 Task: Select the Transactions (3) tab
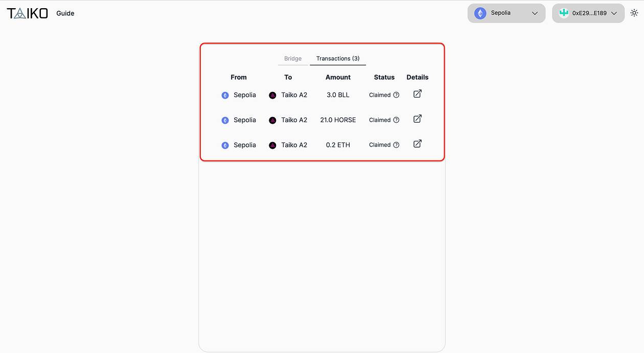click(x=338, y=59)
